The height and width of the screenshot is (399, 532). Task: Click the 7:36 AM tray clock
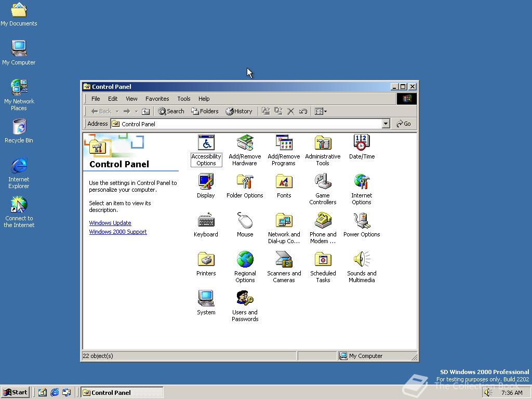512,393
